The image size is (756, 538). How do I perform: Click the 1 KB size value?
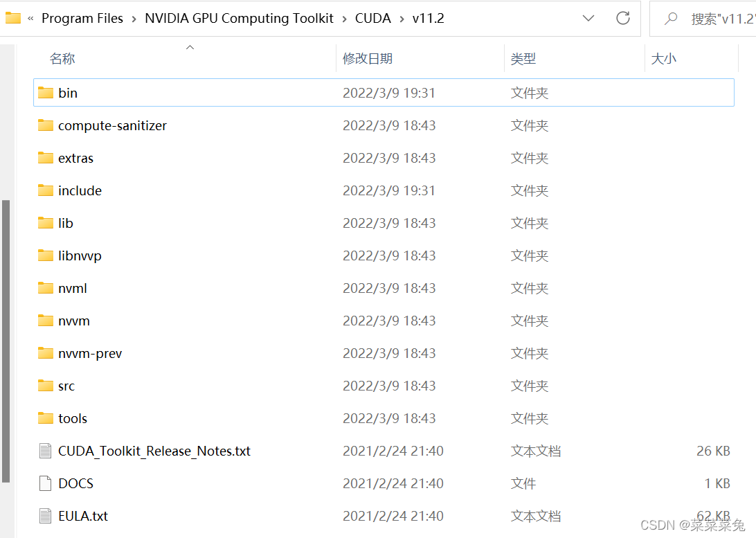click(x=717, y=483)
